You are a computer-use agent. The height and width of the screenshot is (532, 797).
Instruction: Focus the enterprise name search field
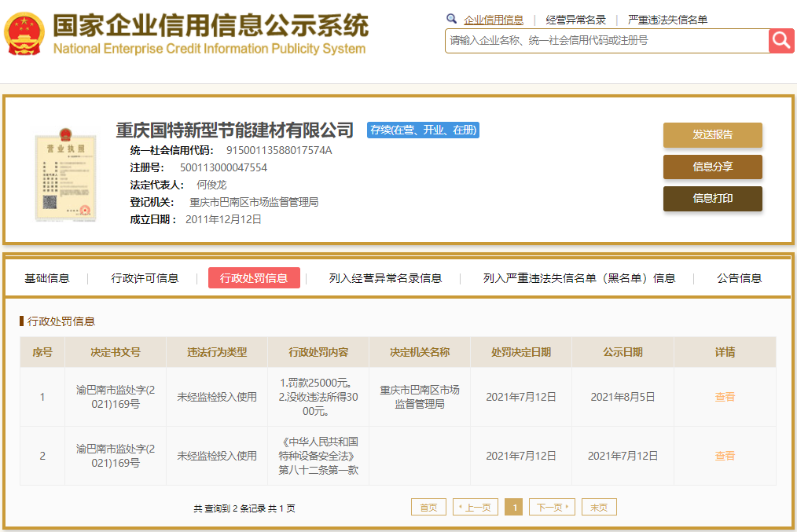pyautogui.click(x=607, y=41)
